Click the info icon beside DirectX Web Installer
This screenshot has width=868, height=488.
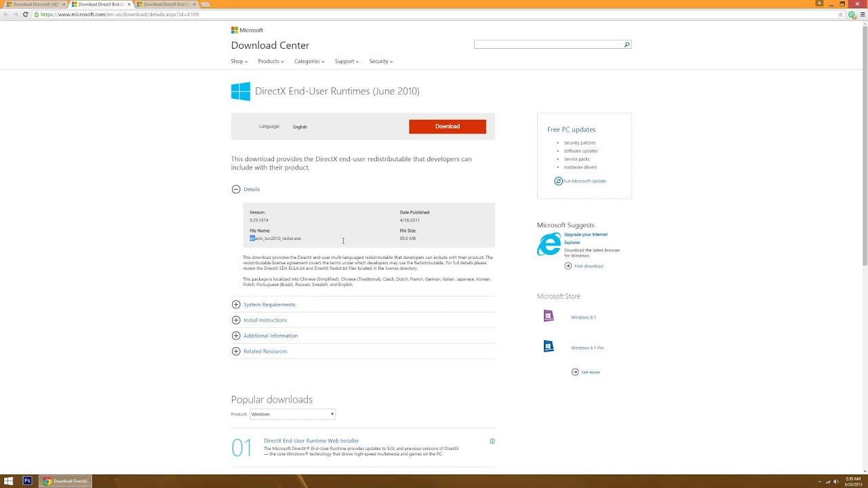point(492,441)
